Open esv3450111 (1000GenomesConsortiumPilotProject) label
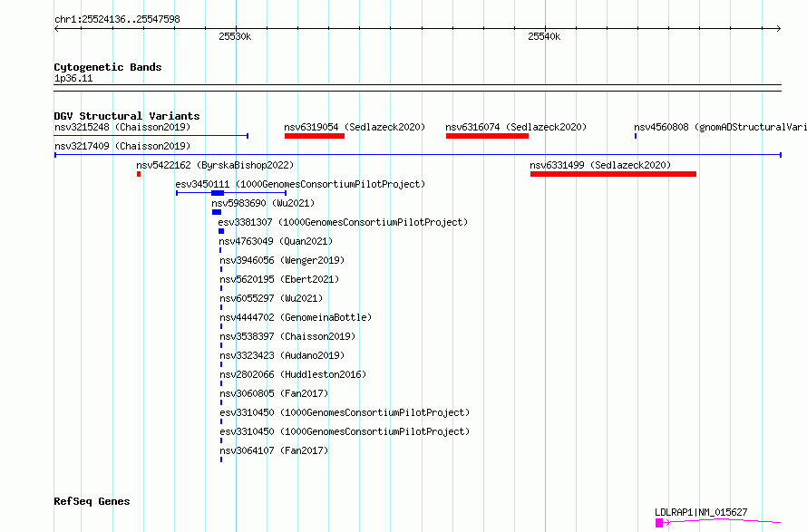Viewport: 807px width, 532px height. 300,184
